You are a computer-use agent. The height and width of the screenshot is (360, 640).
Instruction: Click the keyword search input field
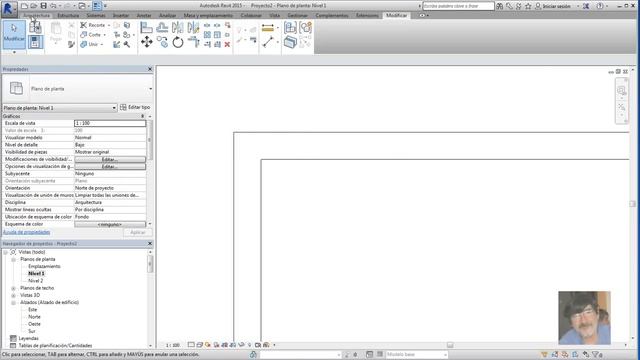458,6
